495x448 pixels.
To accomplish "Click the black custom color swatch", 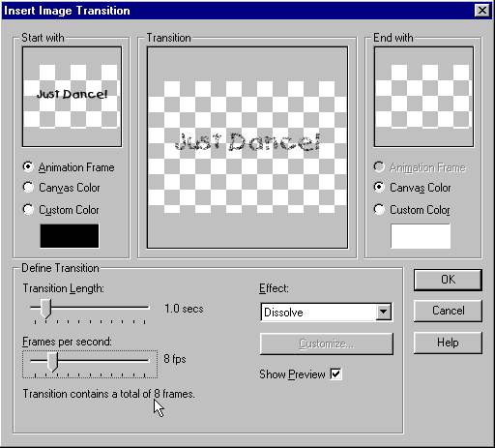I will coord(70,236).
